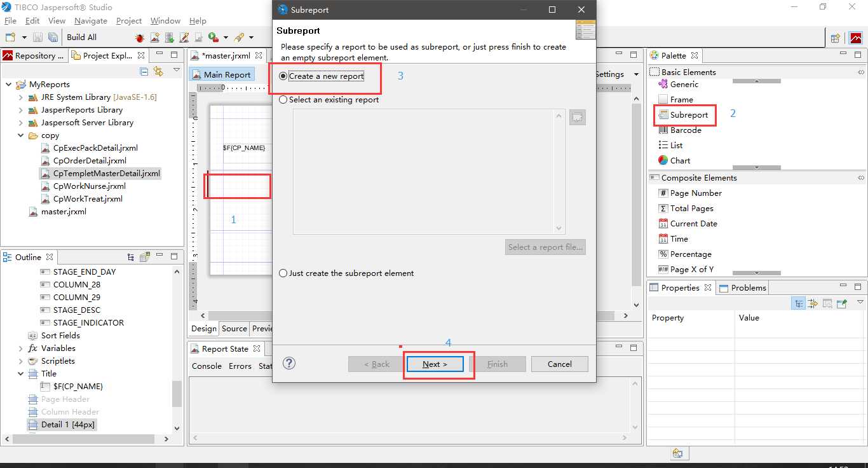Pick Time composite element
The width and height of the screenshot is (868, 468).
[673, 238]
